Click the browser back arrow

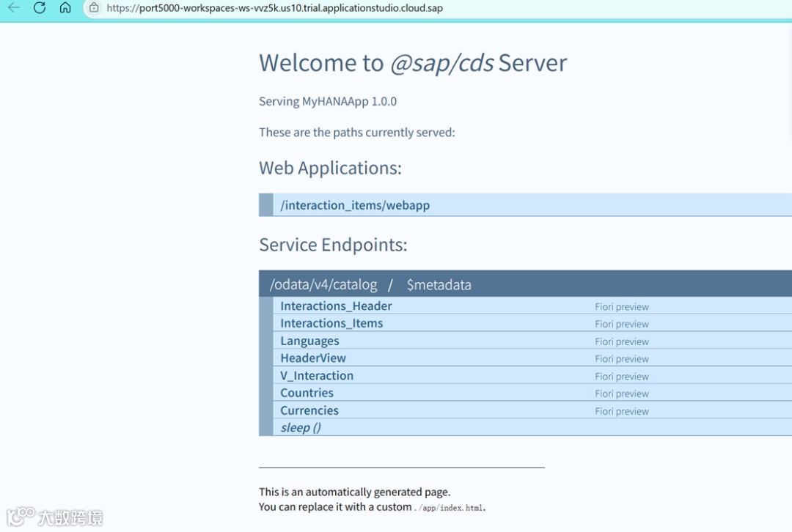pyautogui.click(x=14, y=7)
